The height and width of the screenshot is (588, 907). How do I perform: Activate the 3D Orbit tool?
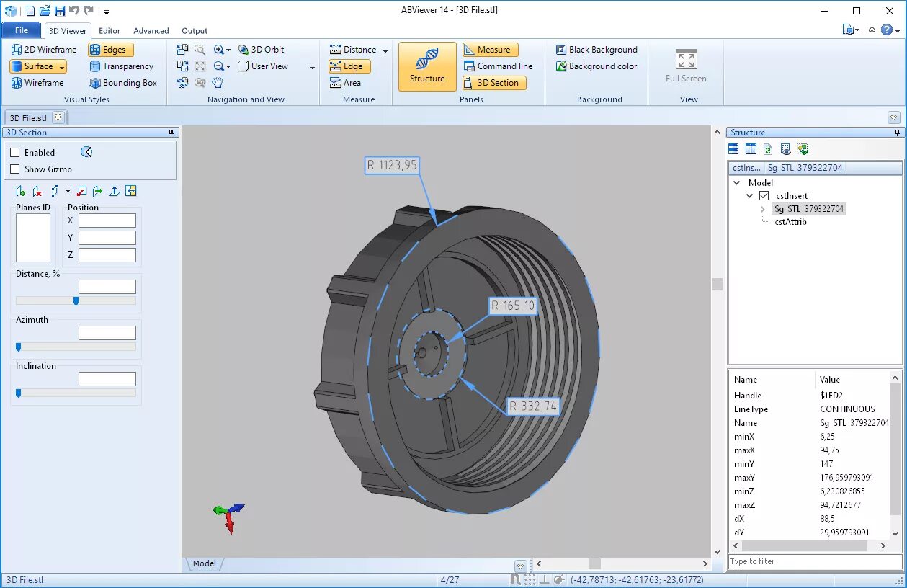[x=261, y=50]
